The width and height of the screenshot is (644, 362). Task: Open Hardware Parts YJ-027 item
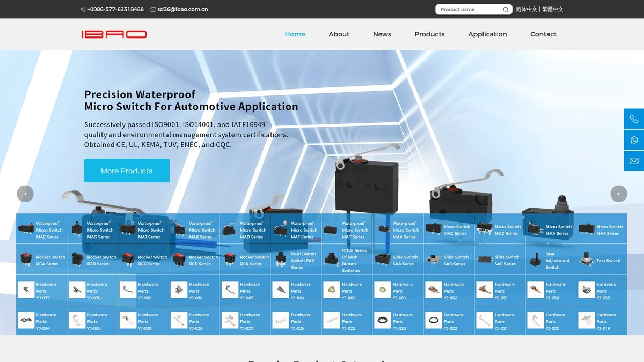pyautogui.click(x=245, y=321)
